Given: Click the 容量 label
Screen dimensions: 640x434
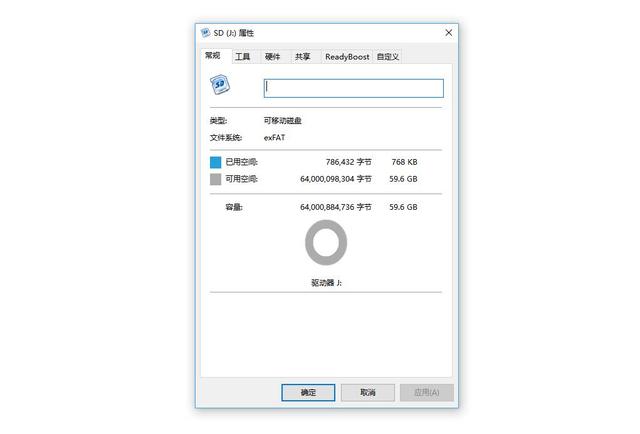Looking at the screenshot, I should pos(234,207).
